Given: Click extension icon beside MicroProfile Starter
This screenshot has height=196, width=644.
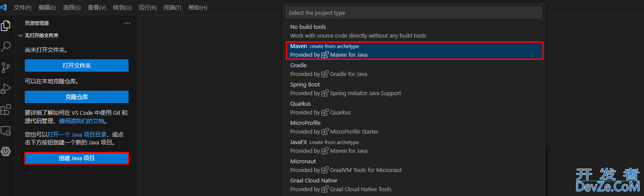Looking at the screenshot, I should point(325,131).
